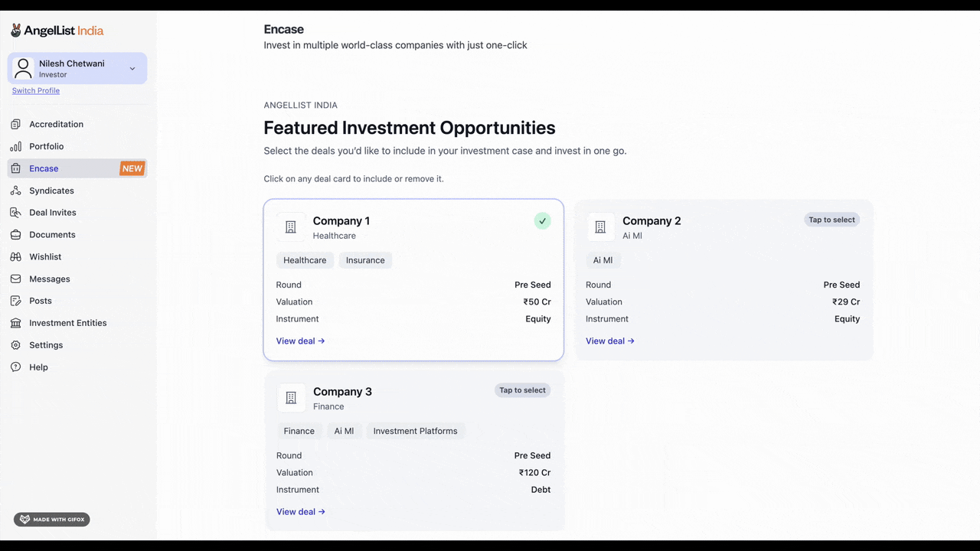Tap to select Company 2
This screenshot has height=551, width=980.
click(831, 220)
